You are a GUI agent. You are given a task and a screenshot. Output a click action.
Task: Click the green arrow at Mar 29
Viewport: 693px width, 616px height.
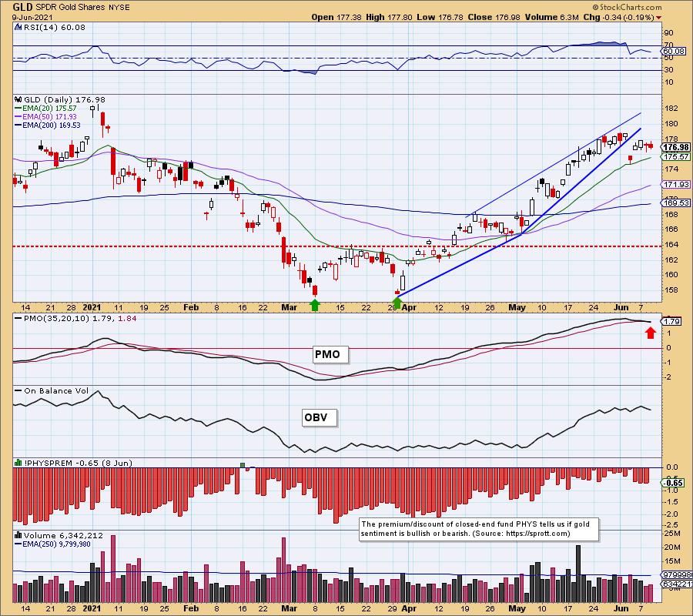(x=397, y=303)
